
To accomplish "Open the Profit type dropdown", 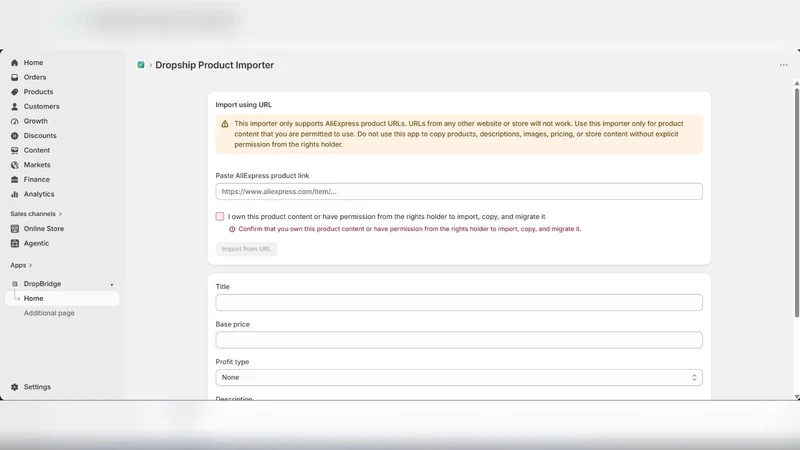I will [459, 378].
